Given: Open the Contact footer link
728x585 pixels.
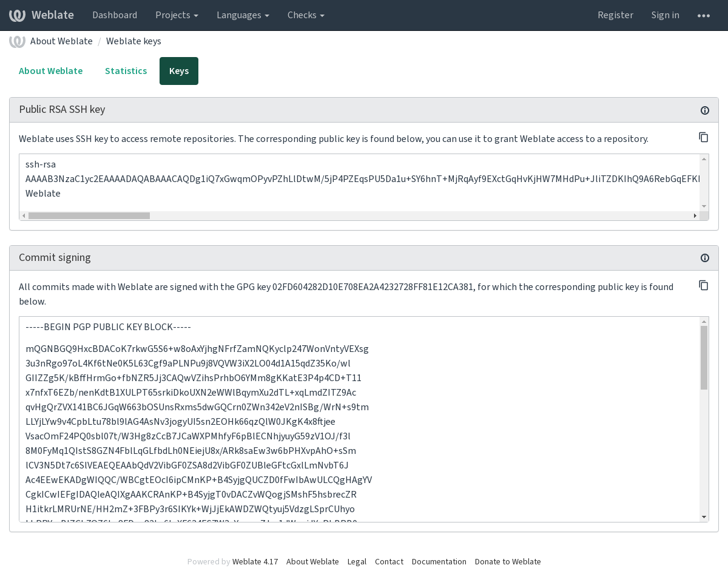Looking at the screenshot, I should (389, 562).
